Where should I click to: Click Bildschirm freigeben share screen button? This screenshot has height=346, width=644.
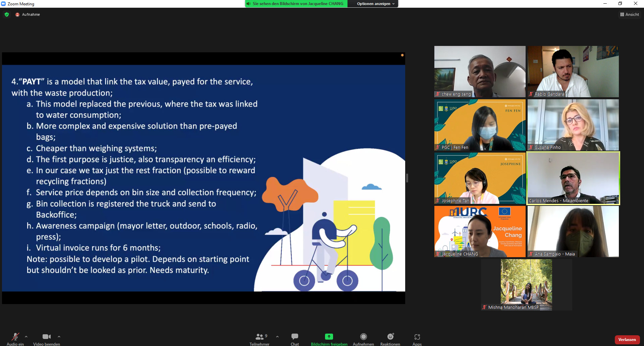click(x=329, y=339)
